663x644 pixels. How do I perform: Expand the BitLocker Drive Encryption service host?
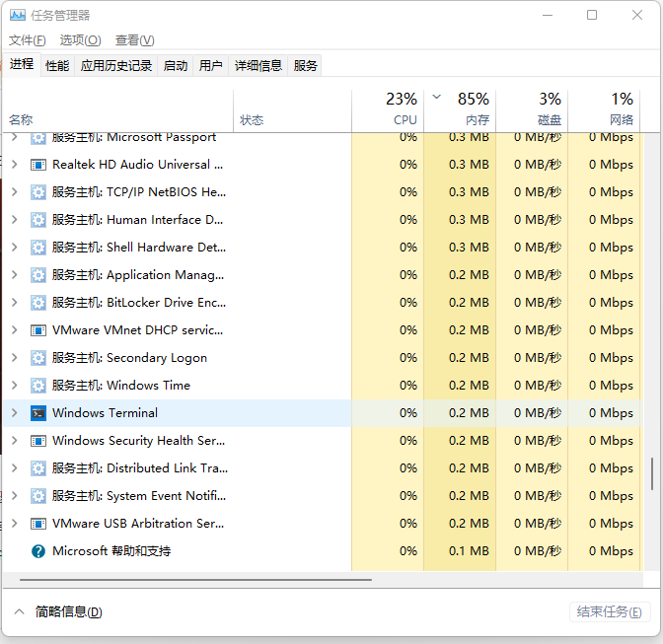point(14,303)
